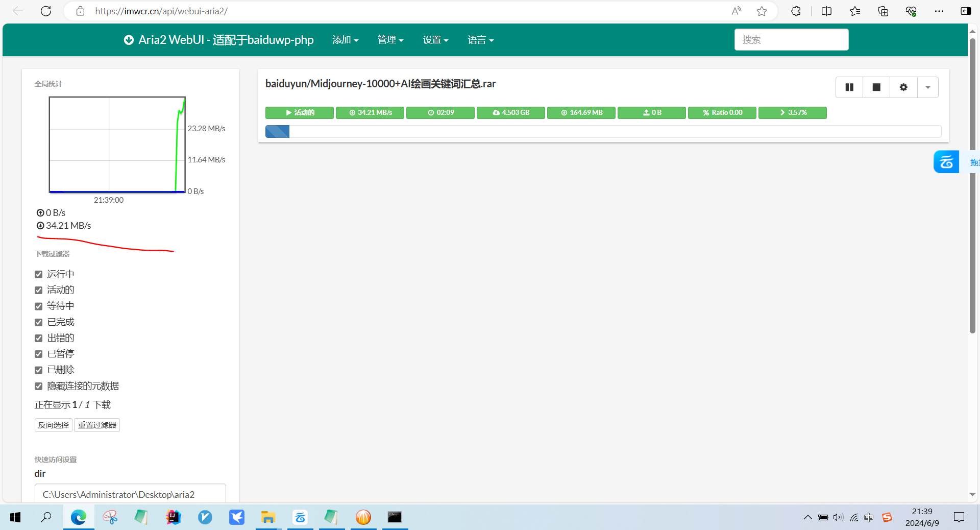Disable 隐藏连接的元数据 checkbox

pos(39,386)
